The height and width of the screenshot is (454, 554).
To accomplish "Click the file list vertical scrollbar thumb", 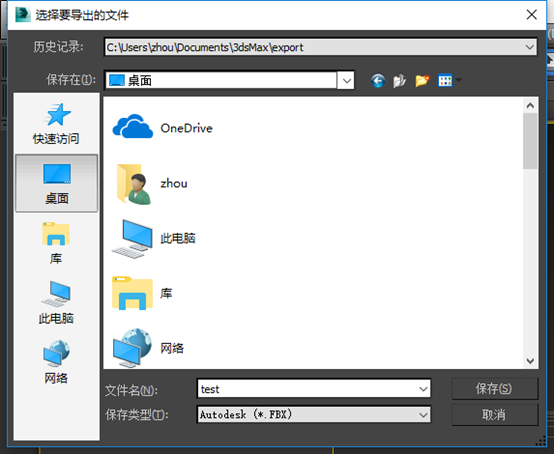I will 530,141.
